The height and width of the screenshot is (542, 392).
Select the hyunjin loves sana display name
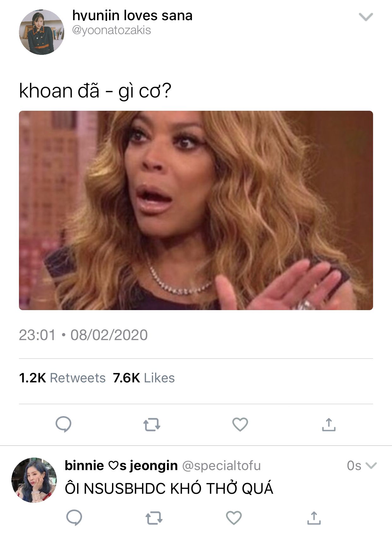click(132, 15)
